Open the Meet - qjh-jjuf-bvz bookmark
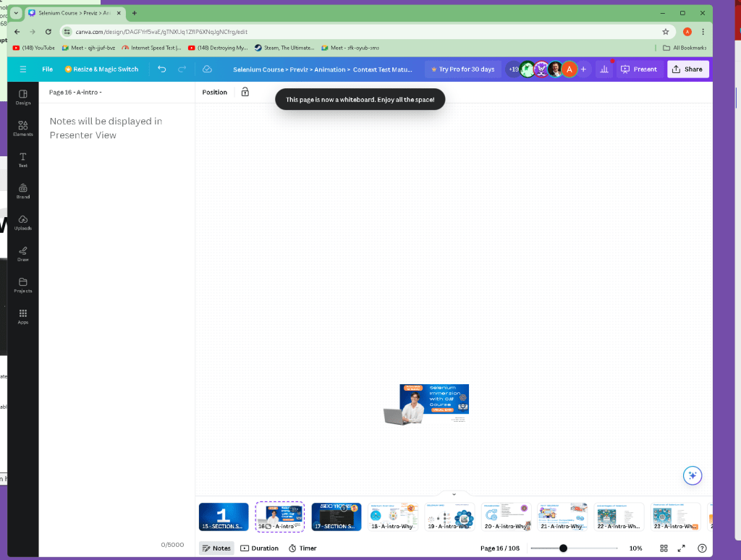 click(88, 48)
